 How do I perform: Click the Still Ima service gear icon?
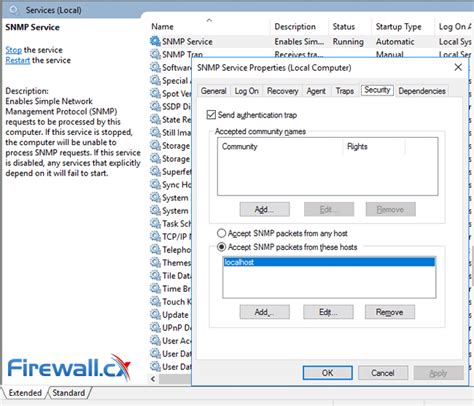pyautogui.click(x=155, y=132)
